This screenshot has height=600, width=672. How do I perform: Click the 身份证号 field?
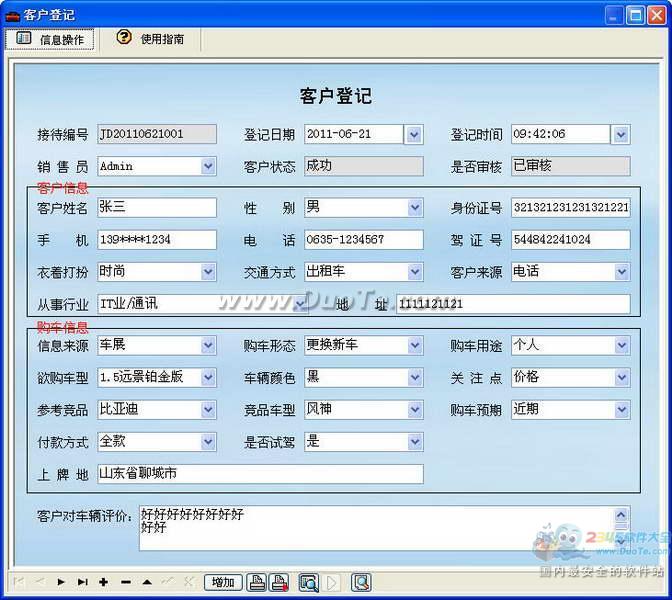point(570,207)
